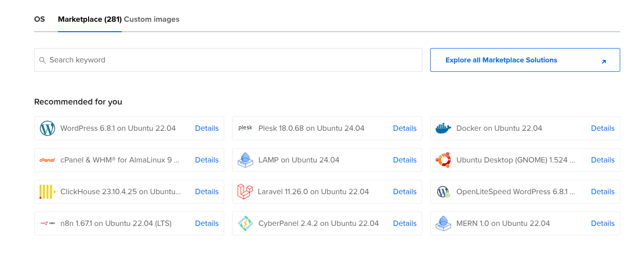Switch to the OS tab
644x269 pixels.
point(40,19)
